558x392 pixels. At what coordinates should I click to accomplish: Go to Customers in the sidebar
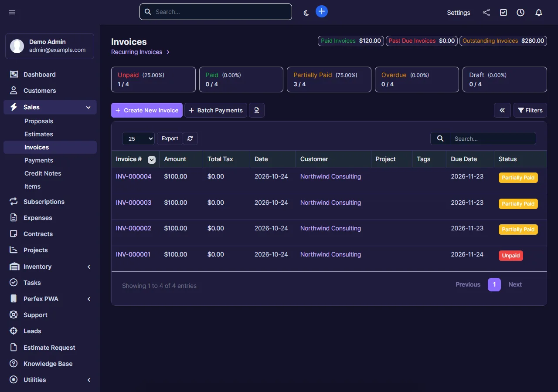coord(50,91)
